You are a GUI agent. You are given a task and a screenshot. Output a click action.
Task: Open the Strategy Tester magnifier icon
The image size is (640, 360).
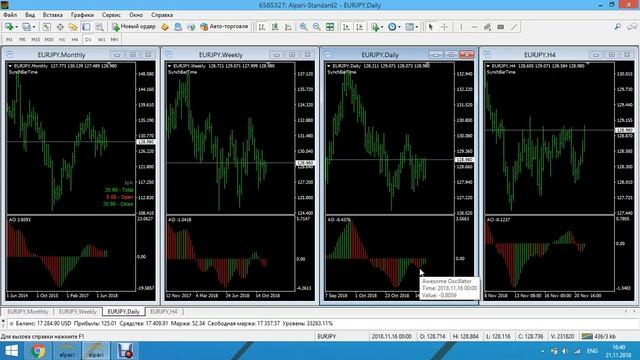[x=99, y=27]
